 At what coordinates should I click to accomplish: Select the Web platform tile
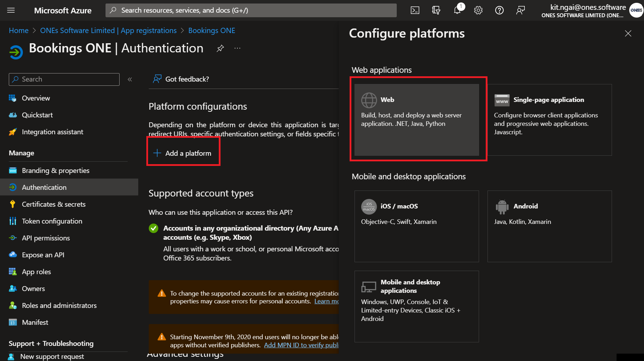416,120
